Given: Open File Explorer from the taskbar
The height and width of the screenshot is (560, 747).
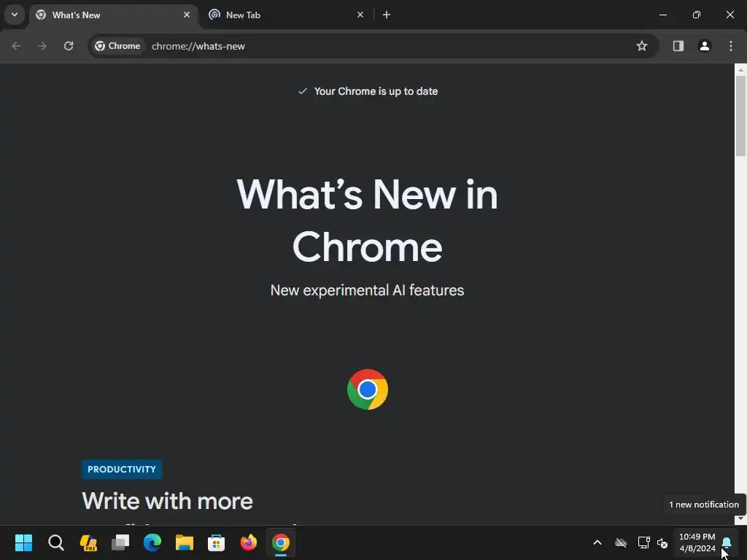Looking at the screenshot, I should pyautogui.click(x=185, y=542).
